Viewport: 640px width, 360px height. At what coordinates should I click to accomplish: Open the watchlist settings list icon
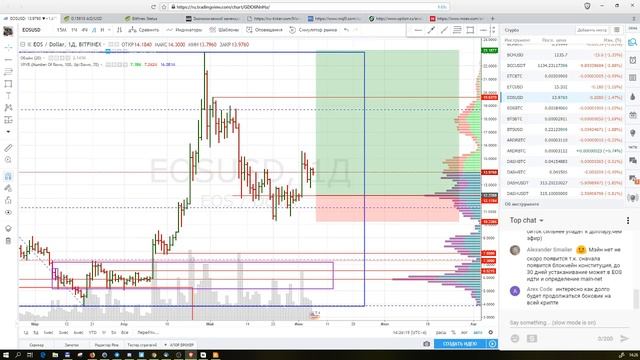tap(617, 30)
